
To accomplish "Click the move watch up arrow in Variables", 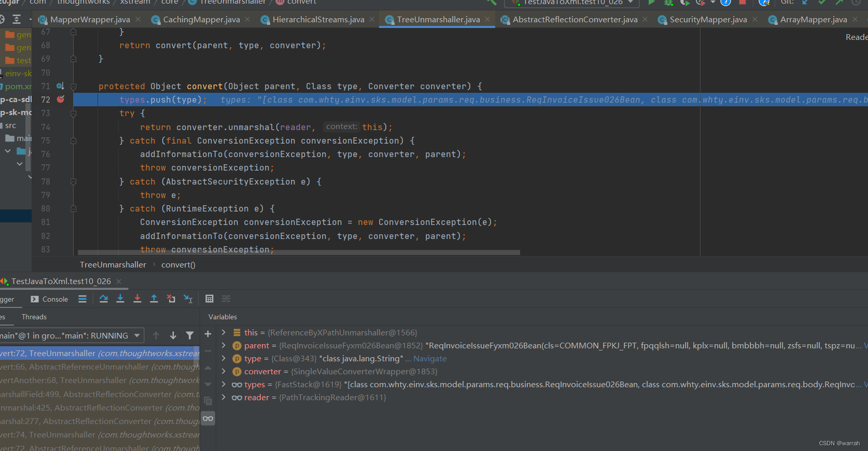I will (x=208, y=368).
